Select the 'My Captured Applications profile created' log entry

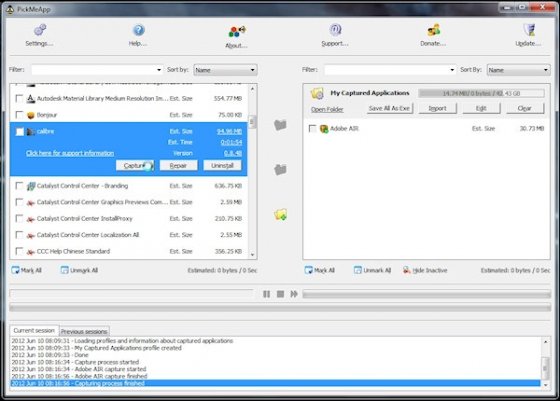275,348
